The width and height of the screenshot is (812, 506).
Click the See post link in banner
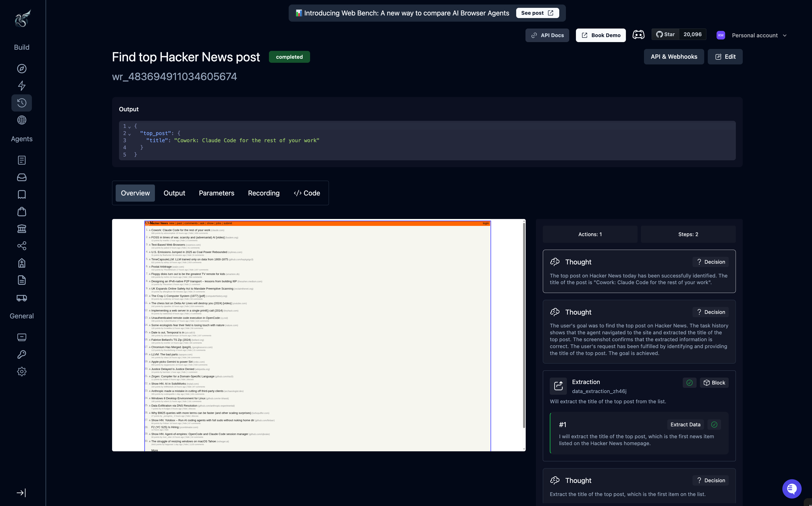537,13
